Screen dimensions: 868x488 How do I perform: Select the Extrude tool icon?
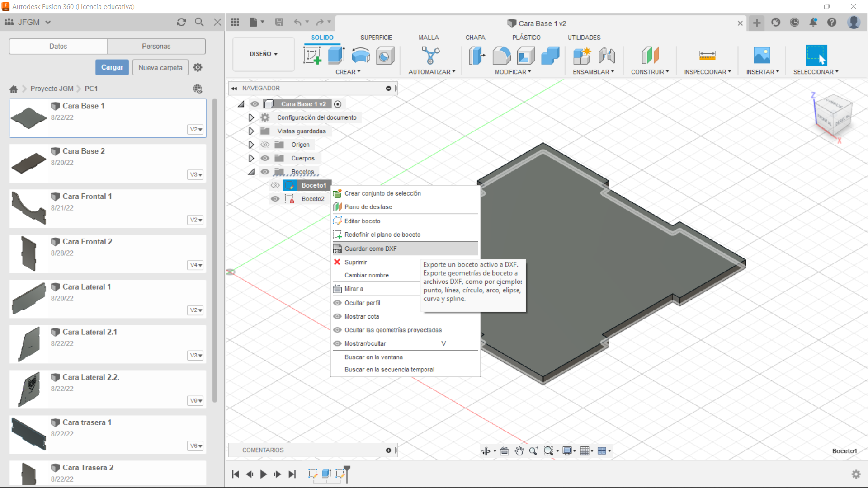point(336,56)
